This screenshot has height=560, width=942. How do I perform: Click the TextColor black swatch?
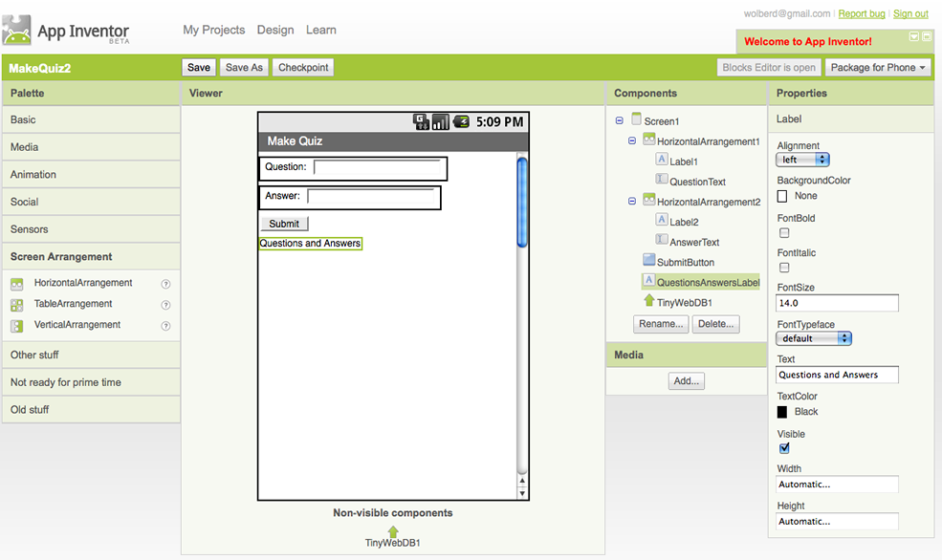coord(782,412)
